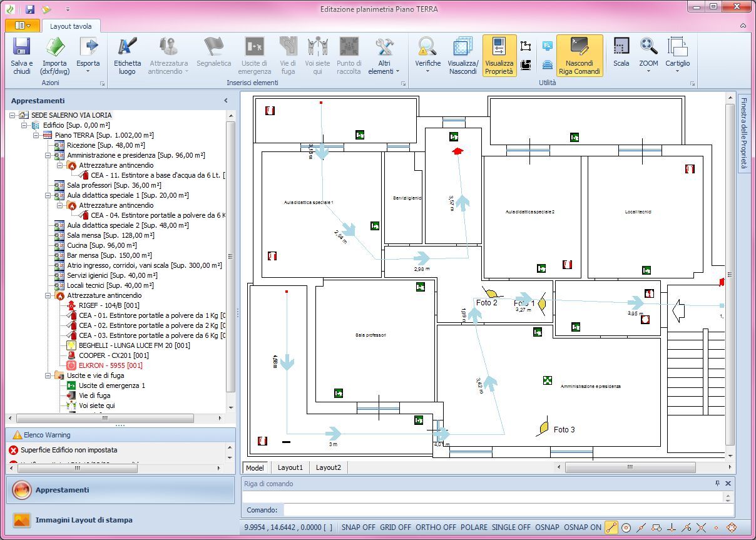This screenshot has width=756, height=540.
Task: Toggle the Visualizza Proprietà panel button
Action: click(499, 55)
